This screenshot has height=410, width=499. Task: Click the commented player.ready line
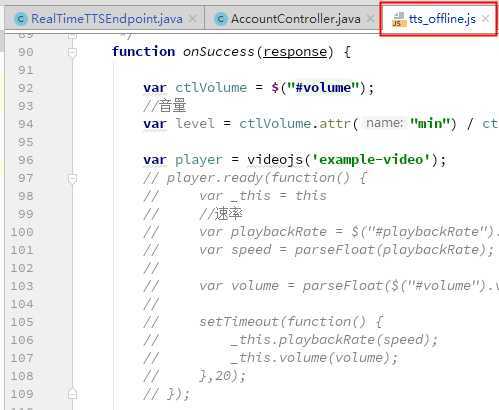coord(255,178)
